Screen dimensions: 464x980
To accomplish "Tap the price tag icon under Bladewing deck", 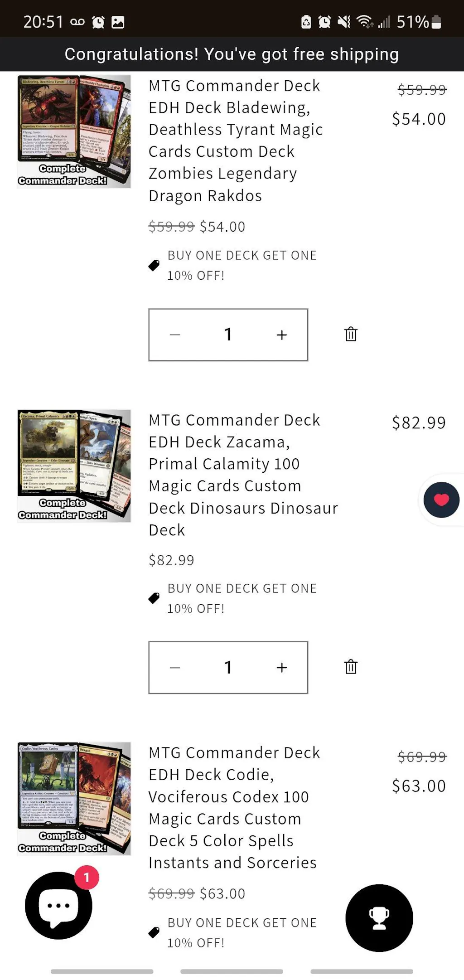I will click(x=154, y=265).
